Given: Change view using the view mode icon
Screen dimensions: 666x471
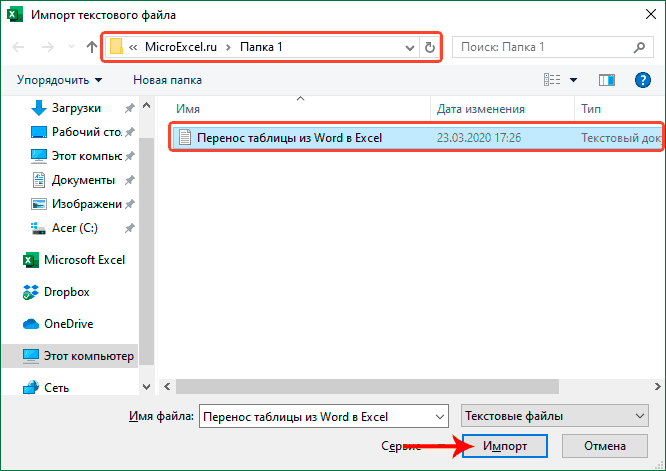Looking at the screenshot, I should click(552, 79).
